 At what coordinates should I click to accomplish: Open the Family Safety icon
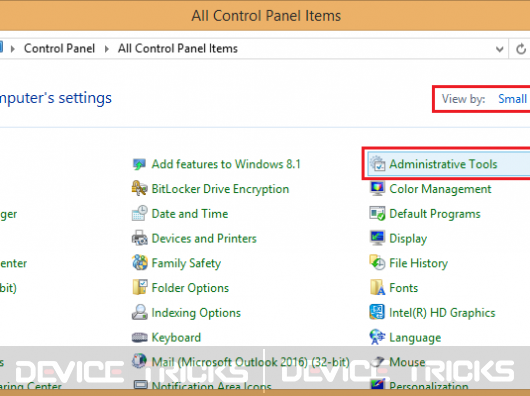point(140,263)
